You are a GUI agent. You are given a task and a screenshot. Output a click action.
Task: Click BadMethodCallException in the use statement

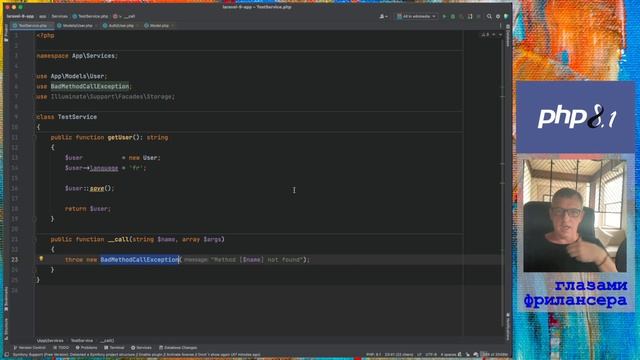[x=90, y=86]
